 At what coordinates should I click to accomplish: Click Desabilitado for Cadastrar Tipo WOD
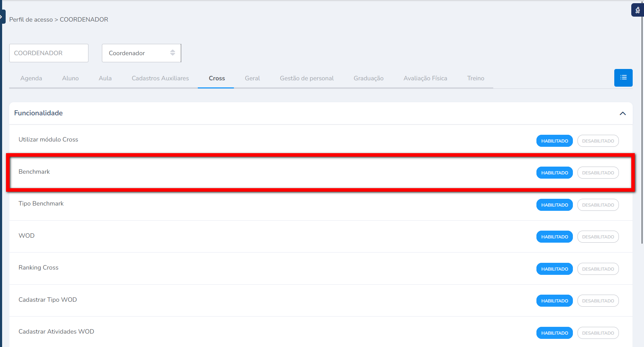pyautogui.click(x=598, y=301)
